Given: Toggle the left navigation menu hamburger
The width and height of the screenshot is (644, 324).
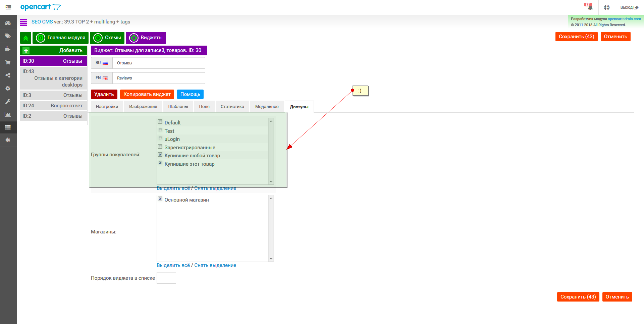Looking at the screenshot, I should pos(8,7).
